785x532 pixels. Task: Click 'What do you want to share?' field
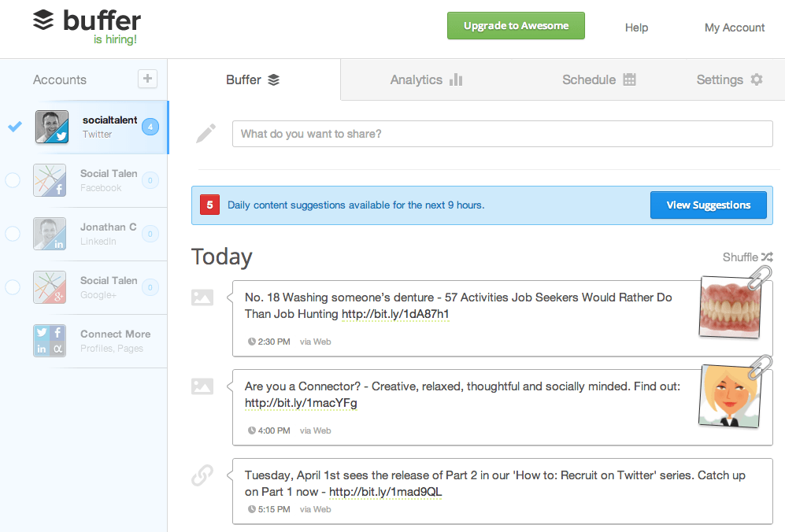point(502,134)
